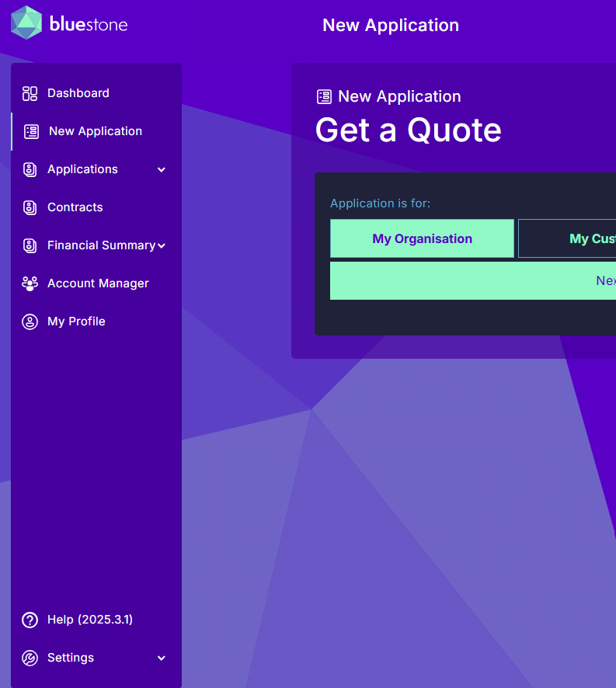Click the bluestone logo icon
The width and height of the screenshot is (616, 688).
click(x=26, y=23)
